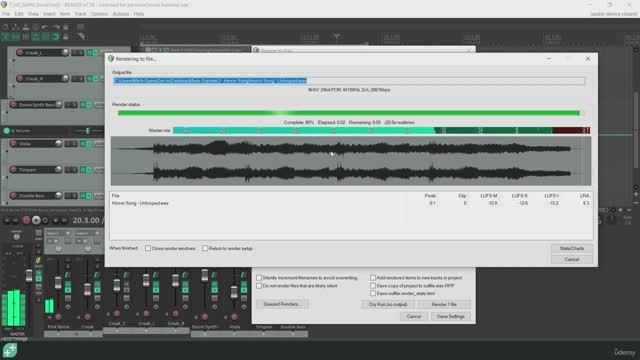The image size is (640, 360).
Task: Enable do not render silent files checkbox
Action: [259, 286]
